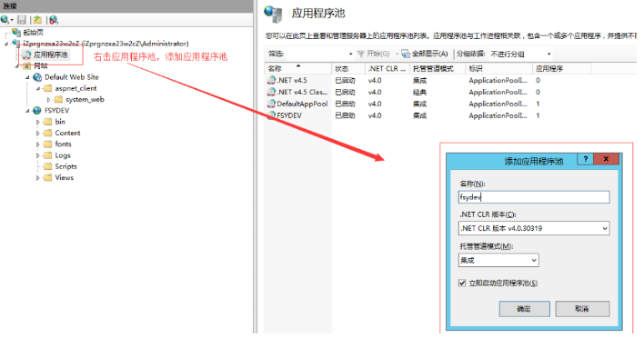Viewport: 644px width, 348px height.
Task: Collapse the Default Web Site node
Action: tap(27, 77)
